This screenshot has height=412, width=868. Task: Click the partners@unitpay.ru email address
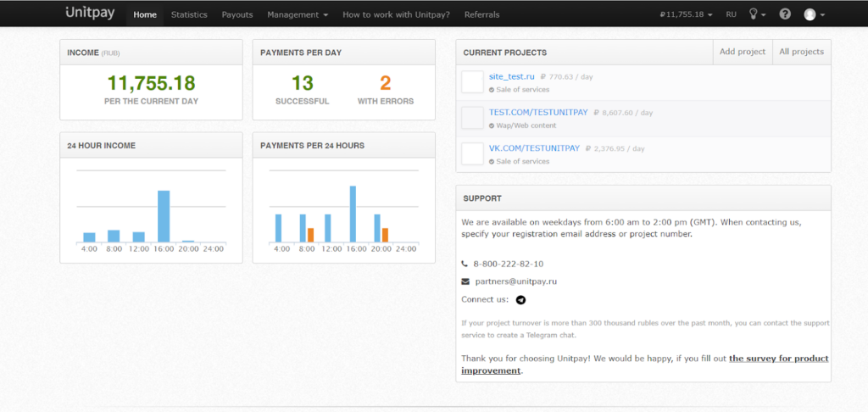pos(516,281)
